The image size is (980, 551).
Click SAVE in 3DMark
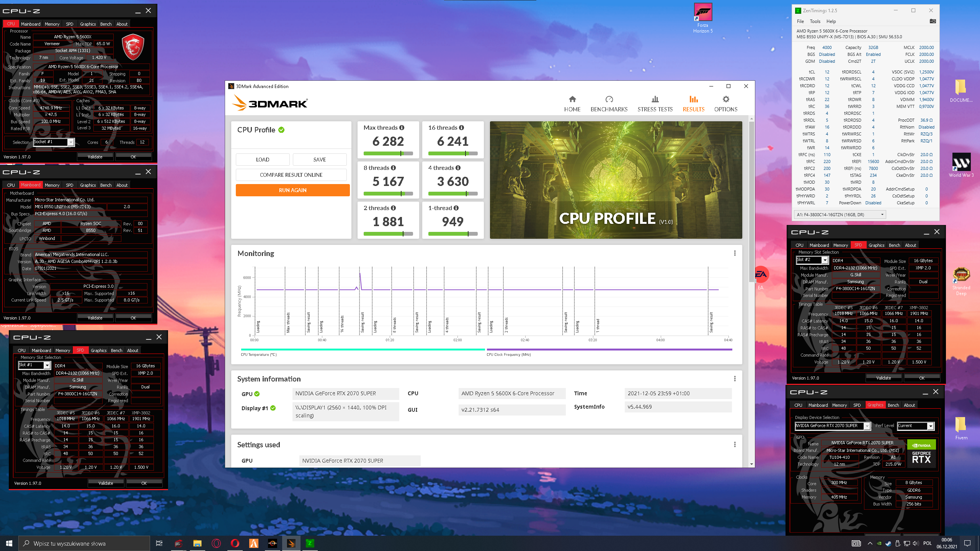pos(320,160)
